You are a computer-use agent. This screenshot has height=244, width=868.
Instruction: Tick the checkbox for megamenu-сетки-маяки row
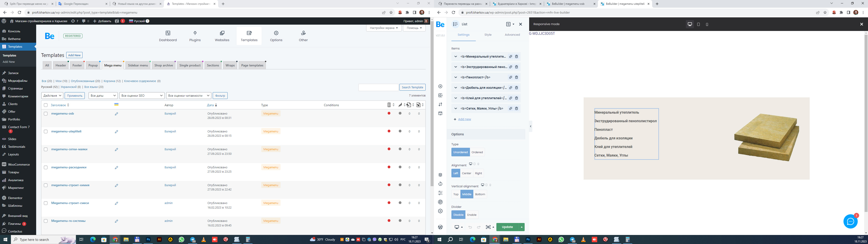click(x=46, y=150)
